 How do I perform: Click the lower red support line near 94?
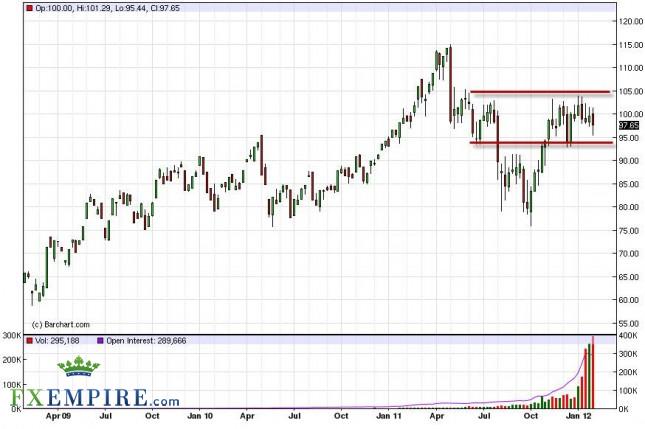(x=541, y=143)
